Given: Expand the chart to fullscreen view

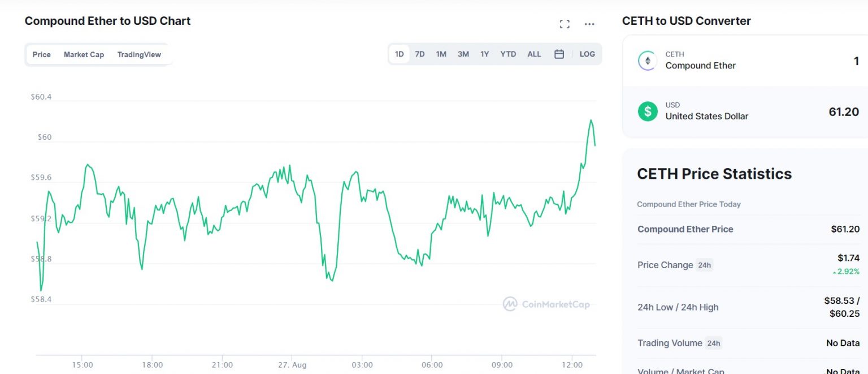Looking at the screenshot, I should pos(564,24).
